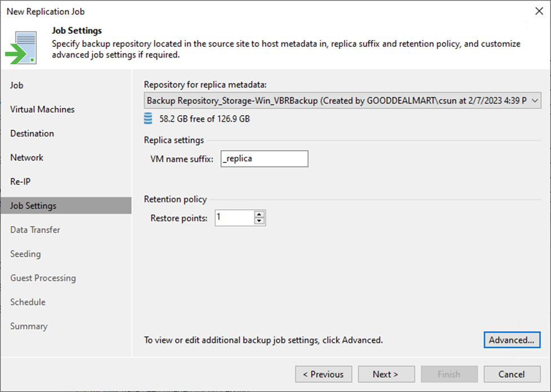This screenshot has height=392, width=551.
Task: Decrease restore points with down arrow
Action: (259, 221)
